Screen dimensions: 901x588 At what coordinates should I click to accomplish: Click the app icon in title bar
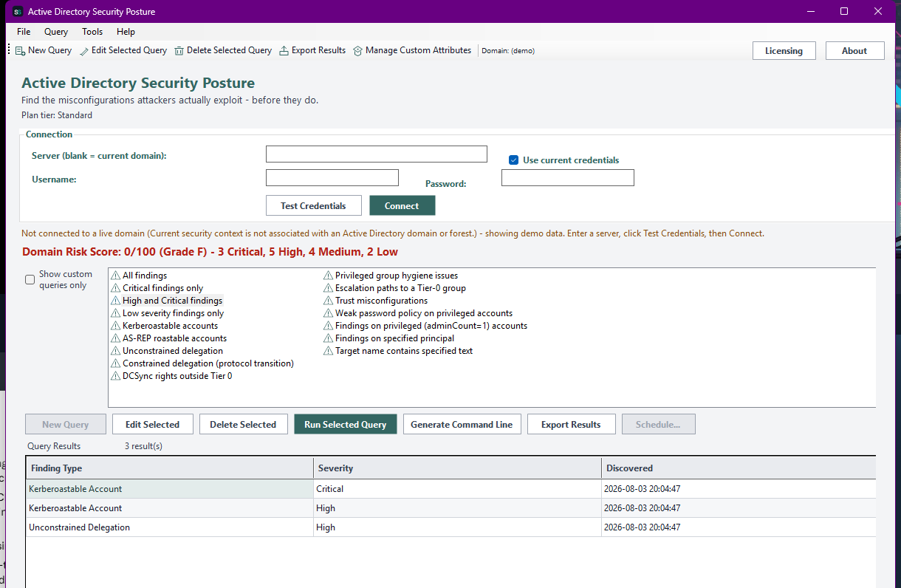[18, 12]
